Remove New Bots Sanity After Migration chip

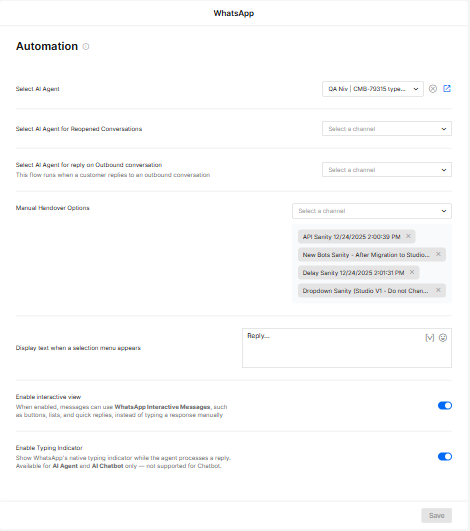[438, 254]
